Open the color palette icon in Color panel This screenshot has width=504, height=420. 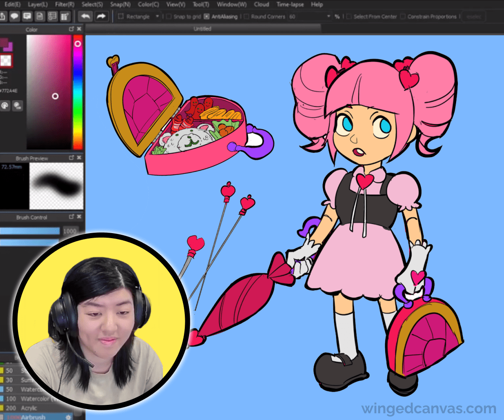(5, 105)
